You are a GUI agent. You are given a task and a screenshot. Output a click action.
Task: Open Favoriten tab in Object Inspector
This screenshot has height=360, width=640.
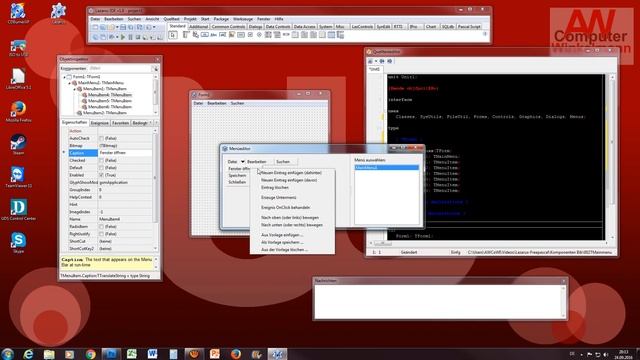[x=120, y=123]
